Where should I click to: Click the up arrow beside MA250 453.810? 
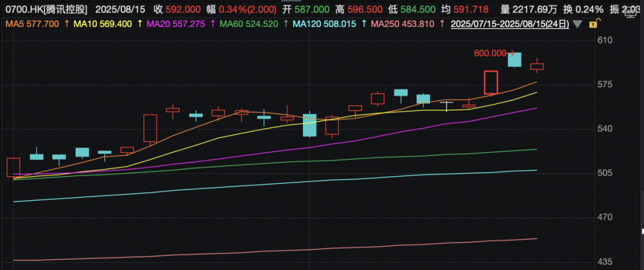click(x=442, y=24)
